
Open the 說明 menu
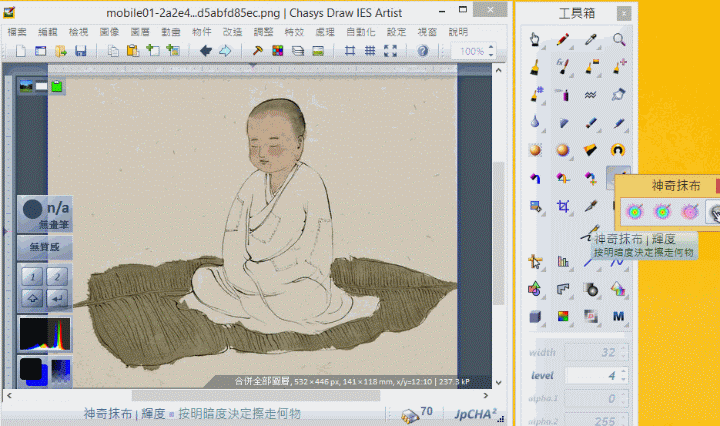458,32
